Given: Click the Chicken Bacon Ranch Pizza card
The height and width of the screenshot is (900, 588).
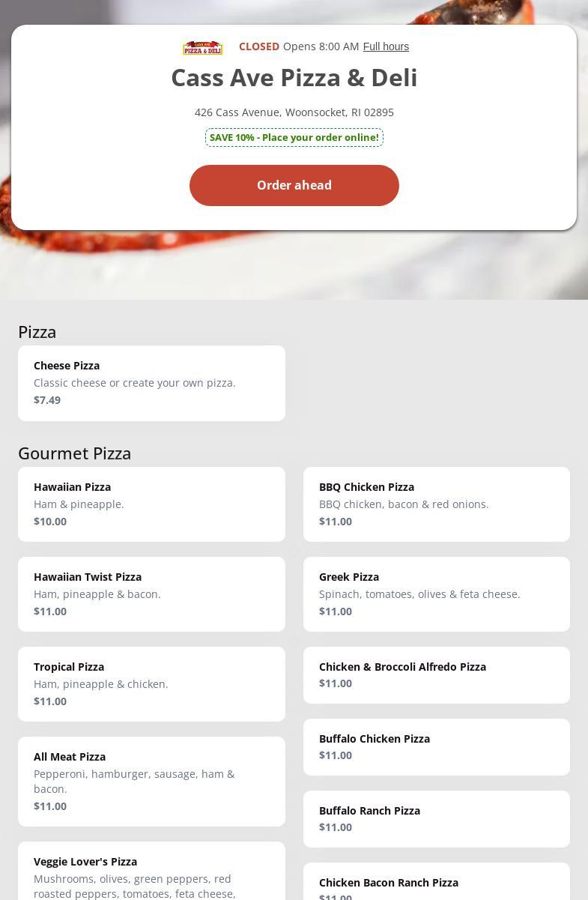Looking at the screenshot, I should (x=436, y=884).
